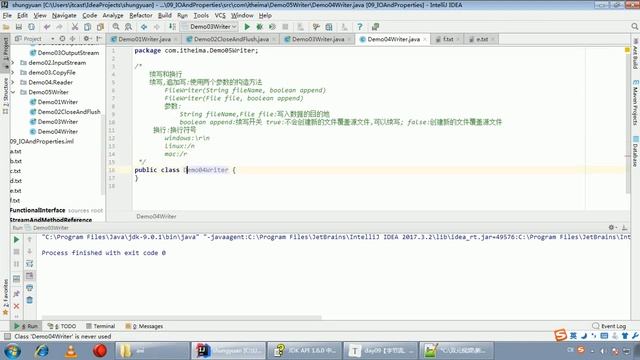
Task: Toggle scroll to end in Run console
Action: [29, 276]
